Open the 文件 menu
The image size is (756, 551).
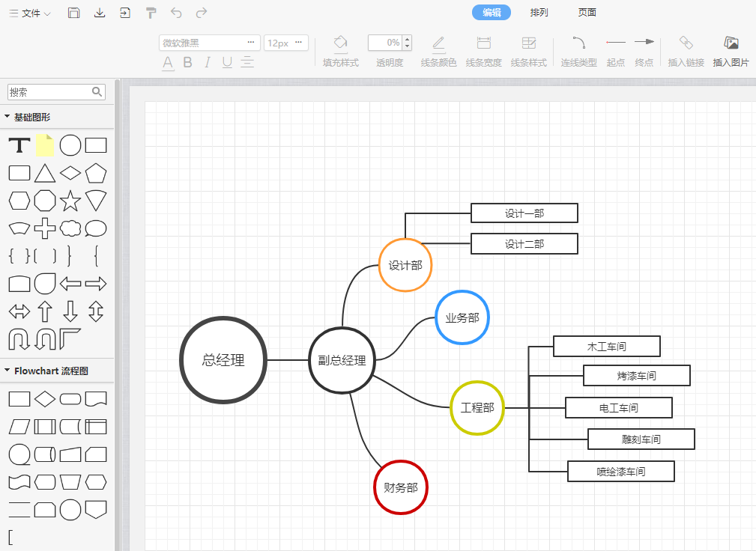[x=31, y=13]
